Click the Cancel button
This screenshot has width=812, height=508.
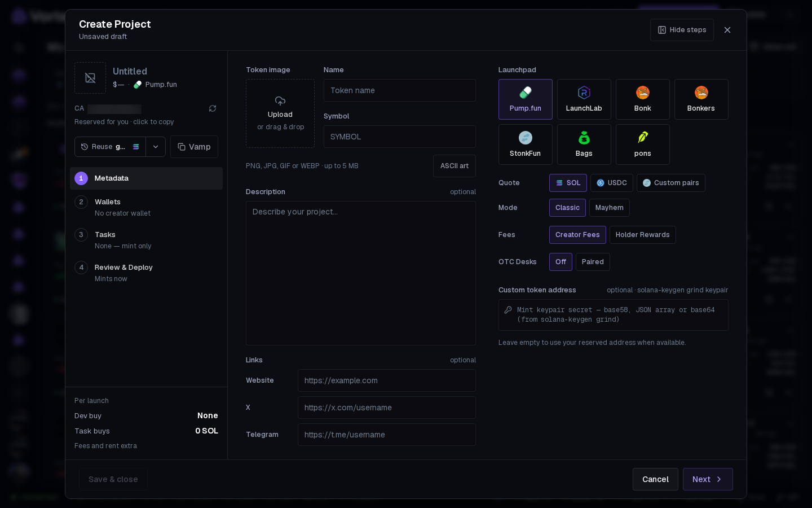coord(655,479)
